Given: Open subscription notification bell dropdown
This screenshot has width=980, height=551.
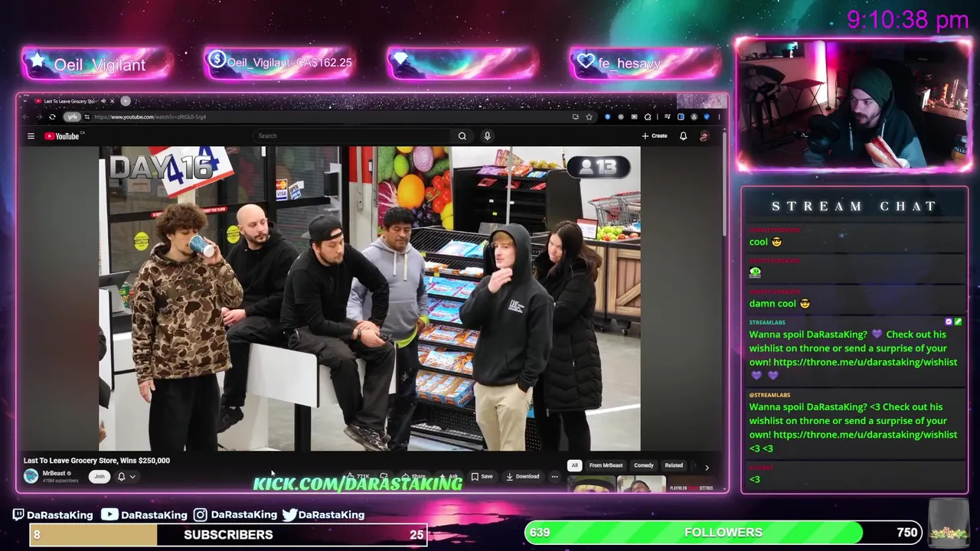Looking at the screenshot, I should point(126,476).
